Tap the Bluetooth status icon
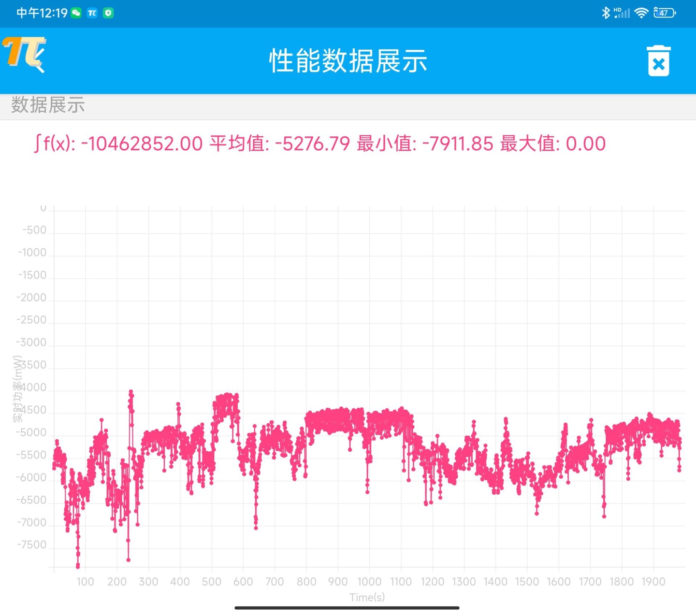Image resolution: width=696 pixels, height=616 pixels. click(x=606, y=12)
